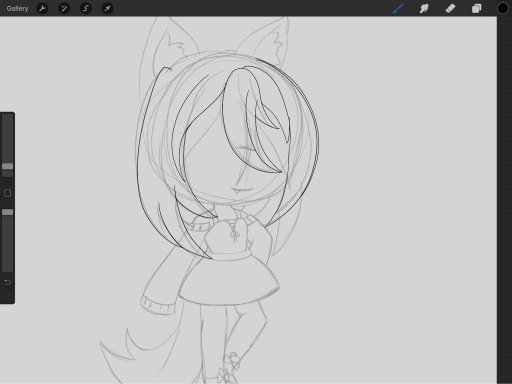512x384 pixels.
Task: Open the Adjustments magic wand menu
Action: pos(64,8)
